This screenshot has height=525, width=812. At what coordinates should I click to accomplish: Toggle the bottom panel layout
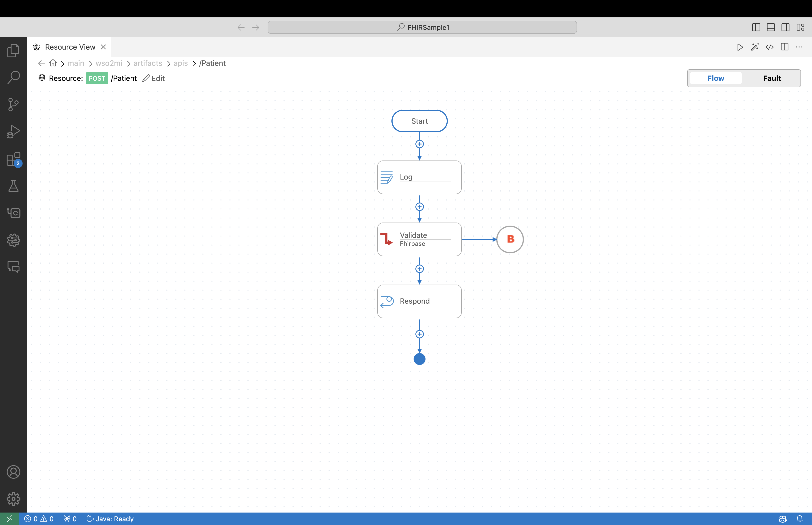tap(771, 27)
